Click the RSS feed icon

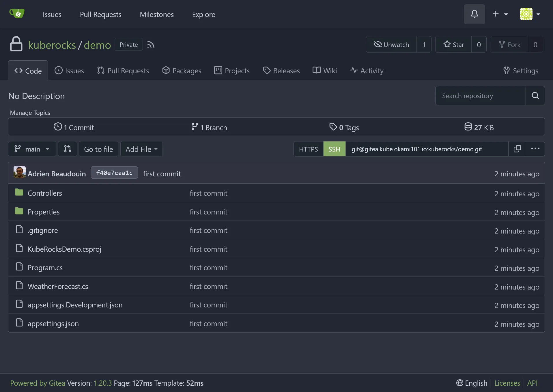coord(151,45)
